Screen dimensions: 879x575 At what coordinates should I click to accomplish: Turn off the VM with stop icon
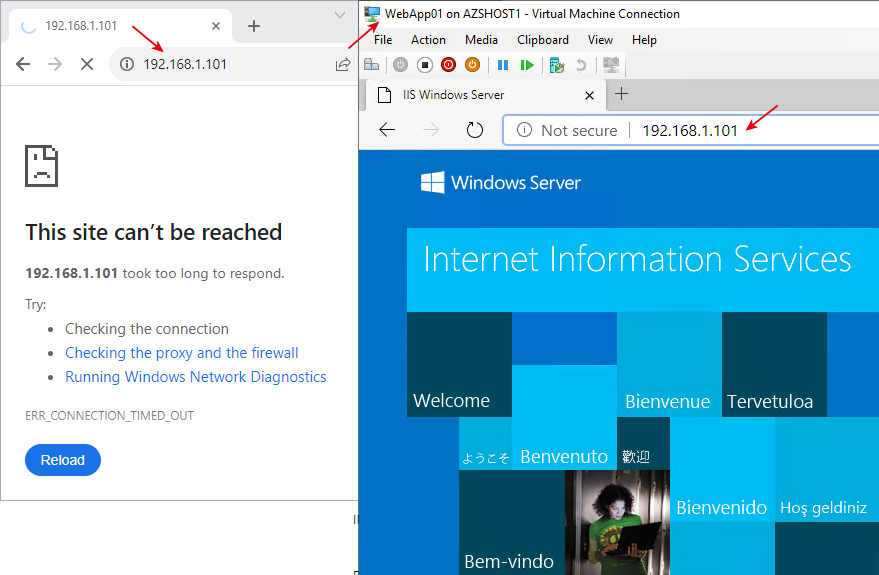(425, 65)
